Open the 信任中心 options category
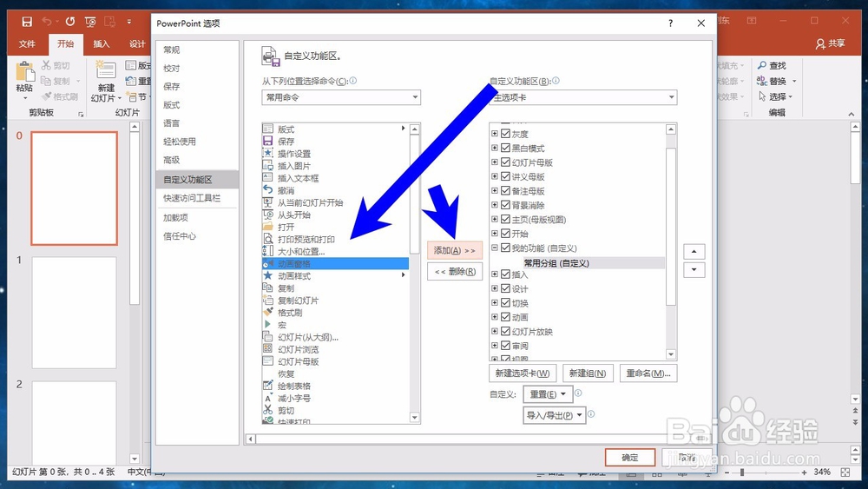Image resolution: width=868 pixels, height=489 pixels. click(197, 236)
